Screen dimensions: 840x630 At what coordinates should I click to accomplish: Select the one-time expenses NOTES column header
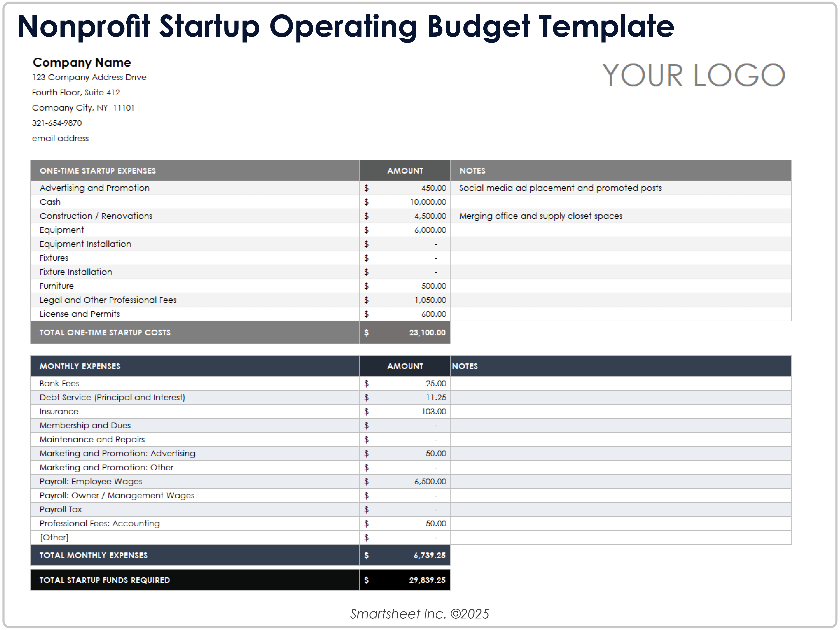tap(472, 171)
